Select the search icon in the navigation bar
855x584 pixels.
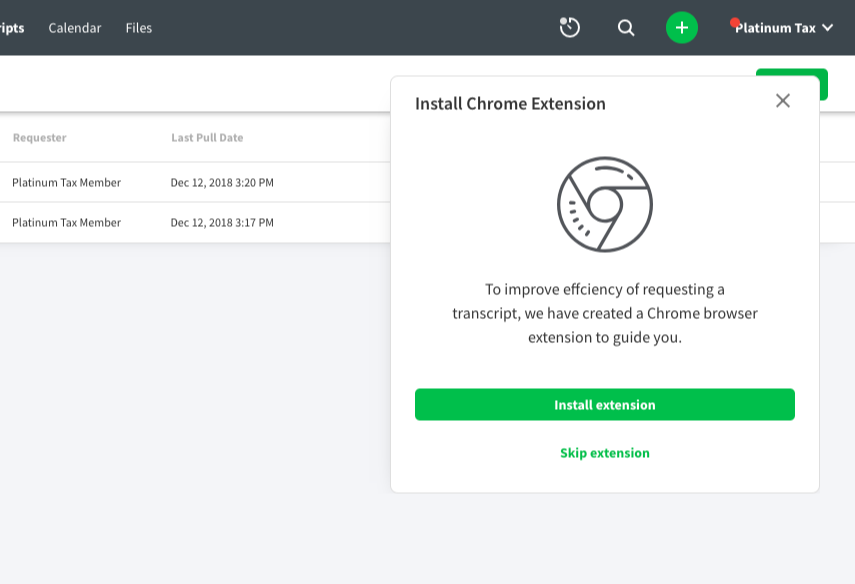[625, 27]
